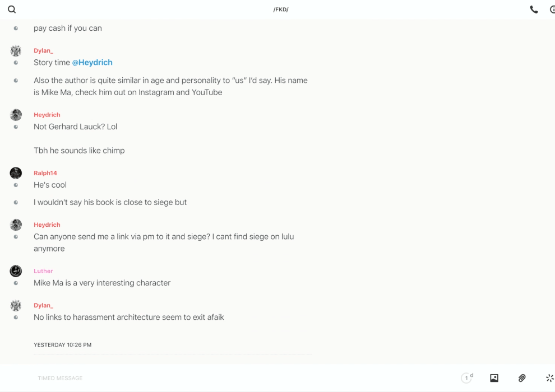The image size is (555, 392).
Task: Open search with the magnifier icon
Action: coord(12,10)
